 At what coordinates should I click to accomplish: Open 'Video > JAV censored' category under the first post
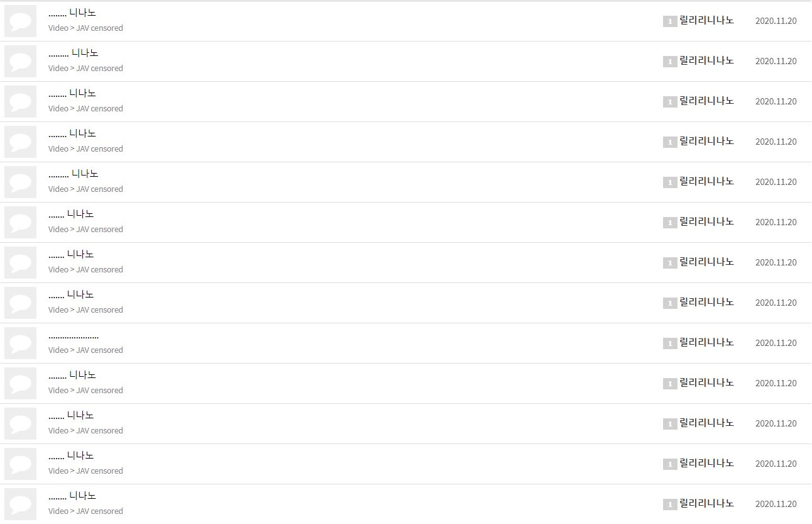(x=85, y=28)
